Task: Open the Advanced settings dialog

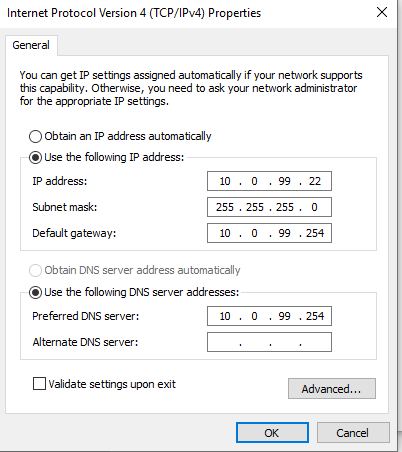Action: (x=332, y=388)
